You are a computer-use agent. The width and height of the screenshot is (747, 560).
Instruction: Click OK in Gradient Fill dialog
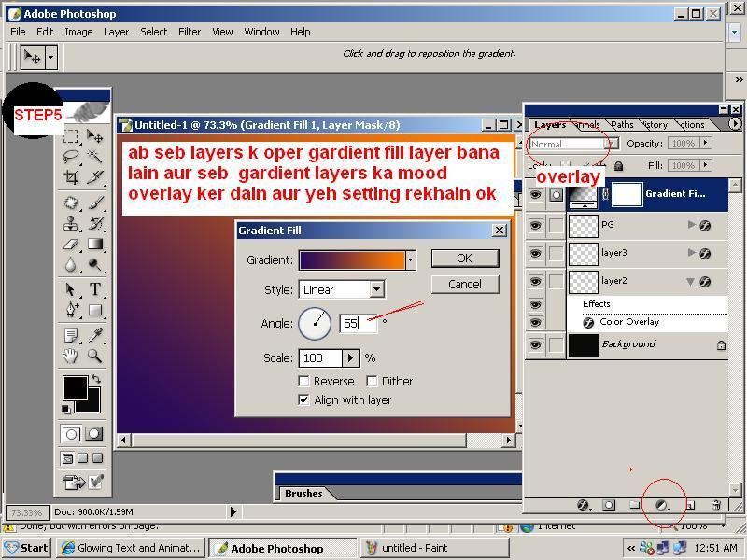point(465,259)
